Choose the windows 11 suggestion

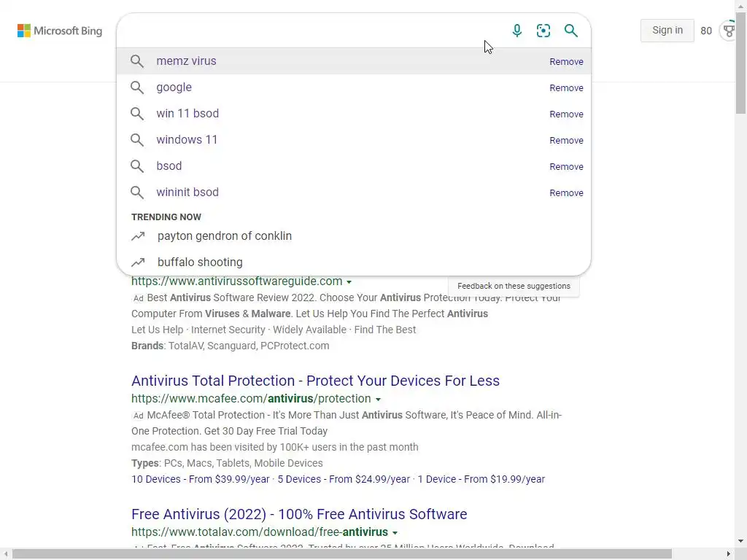(x=354, y=139)
